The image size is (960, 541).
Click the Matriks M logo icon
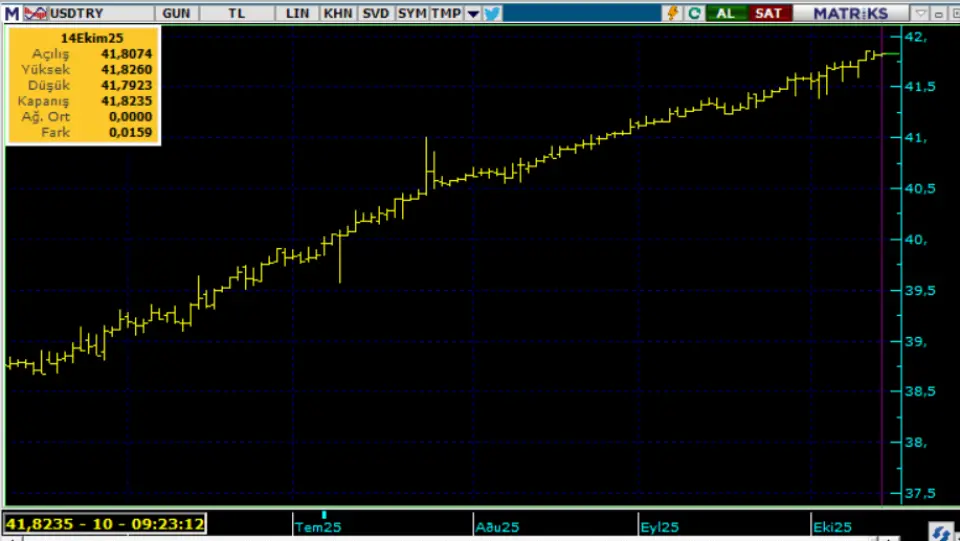11,13
